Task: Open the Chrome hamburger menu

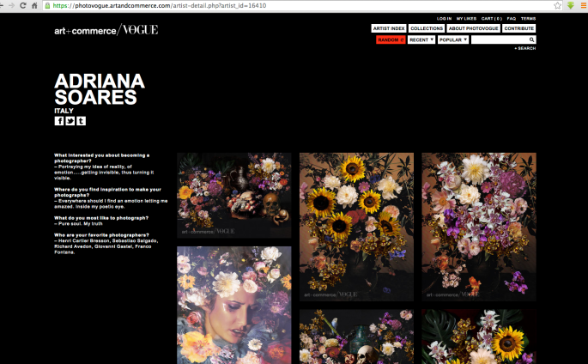Action: [x=581, y=5]
